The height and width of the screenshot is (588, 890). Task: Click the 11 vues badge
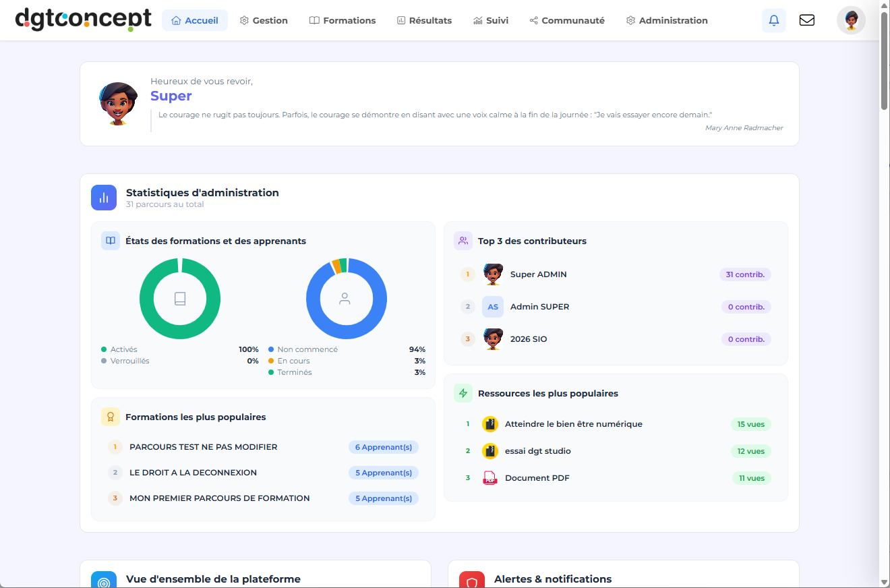pyautogui.click(x=752, y=478)
